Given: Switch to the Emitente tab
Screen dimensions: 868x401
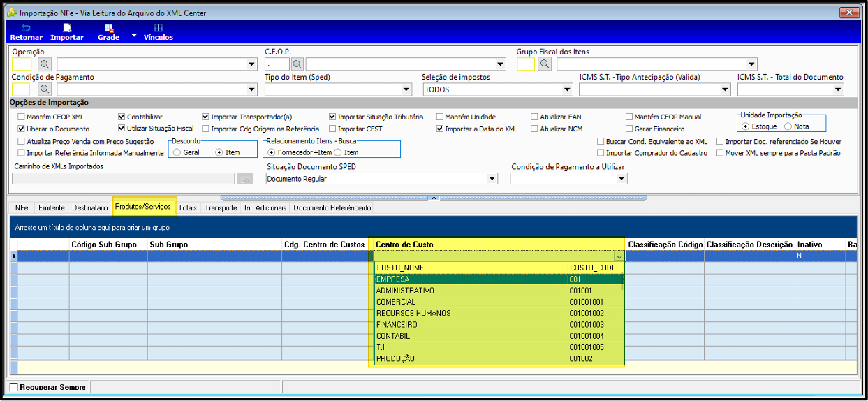Looking at the screenshot, I should (x=52, y=208).
